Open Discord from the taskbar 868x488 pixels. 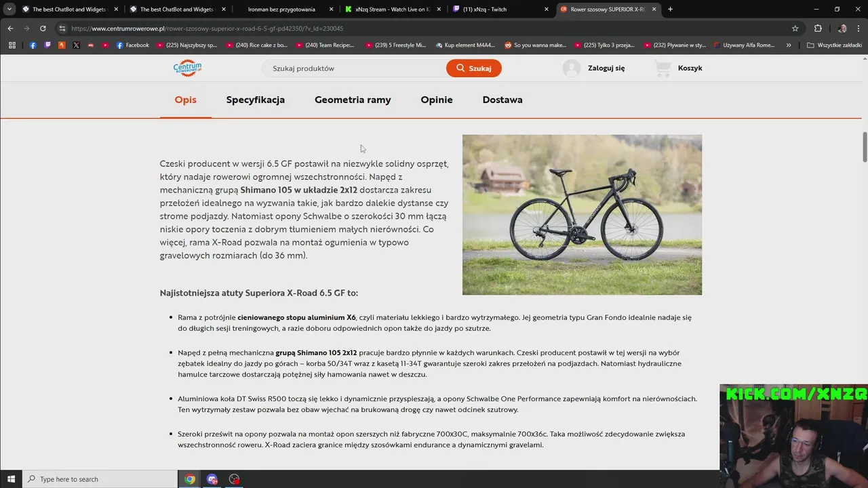(x=212, y=479)
